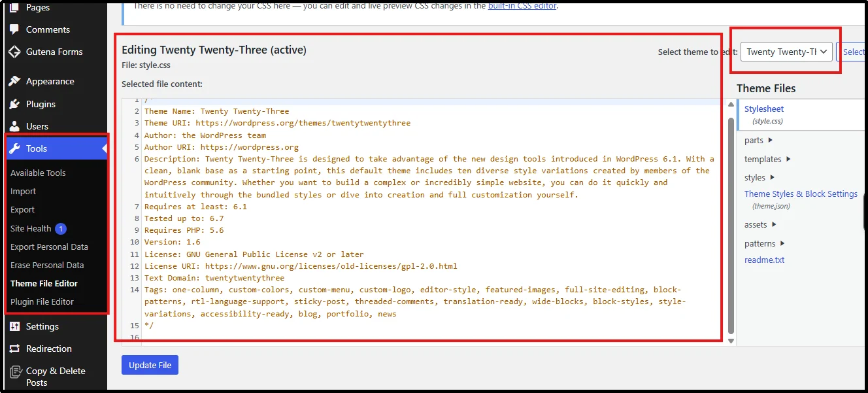The height and width of the screenshot is (393, 868).
Task: Click the Theme Files heading
Action: [x=766, y=88]
